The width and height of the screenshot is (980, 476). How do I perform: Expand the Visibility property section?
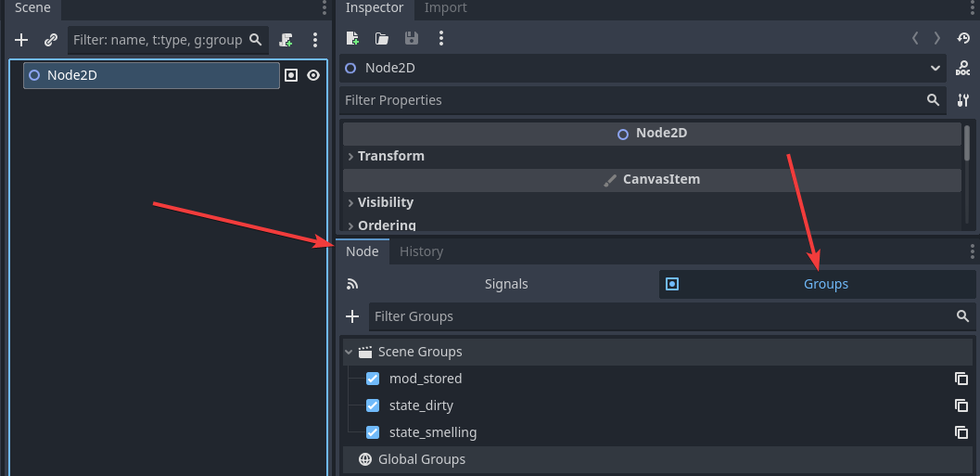tap(385, 202)
